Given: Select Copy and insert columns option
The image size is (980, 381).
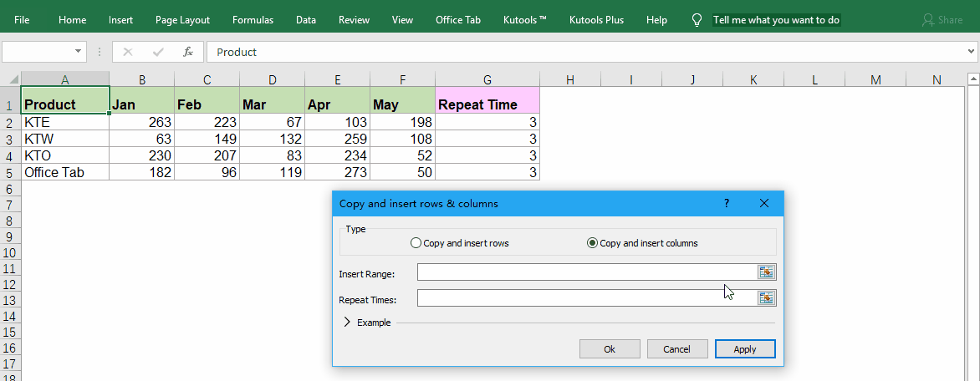Looking at the screenshot, I should [593, 243].
